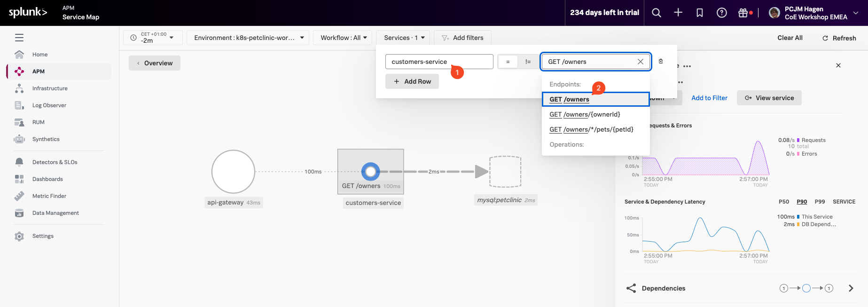This screenshot has width=868, height=307.
Task: Toggle the hamburger navigation menu
Action: (19, 38)
